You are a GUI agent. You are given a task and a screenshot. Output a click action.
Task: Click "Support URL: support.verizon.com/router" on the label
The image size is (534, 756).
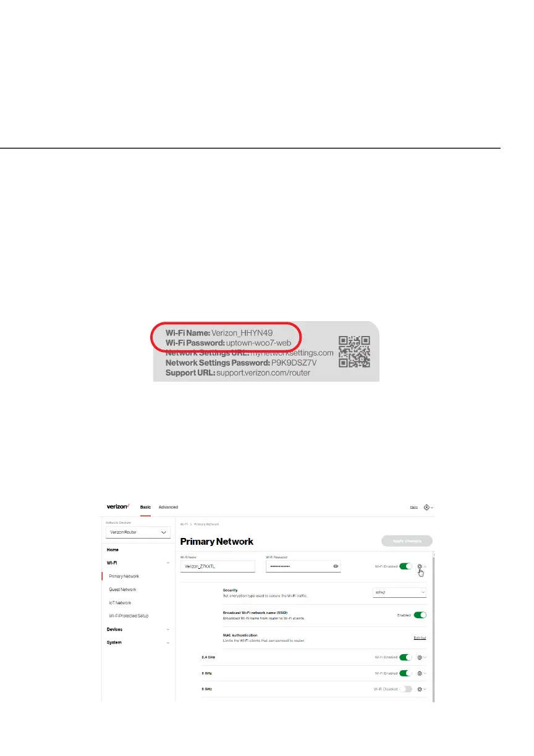point(238,374)
